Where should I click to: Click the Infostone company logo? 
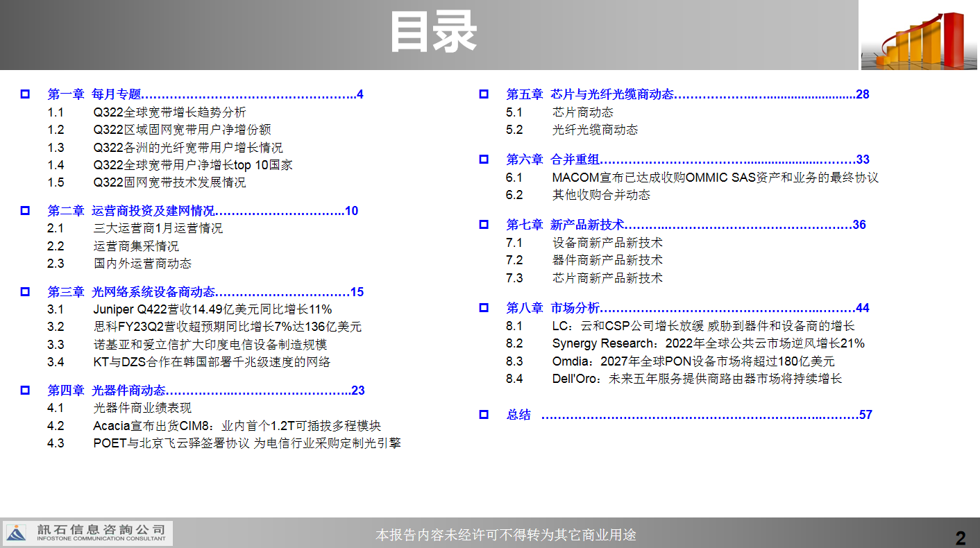tap(87, 533)
